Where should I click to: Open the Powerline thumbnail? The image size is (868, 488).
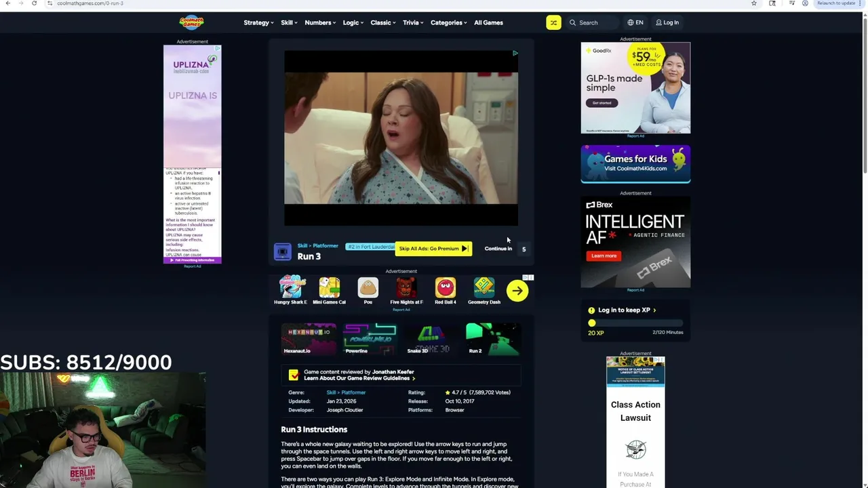pyautogui.click(x=370, y=340)
